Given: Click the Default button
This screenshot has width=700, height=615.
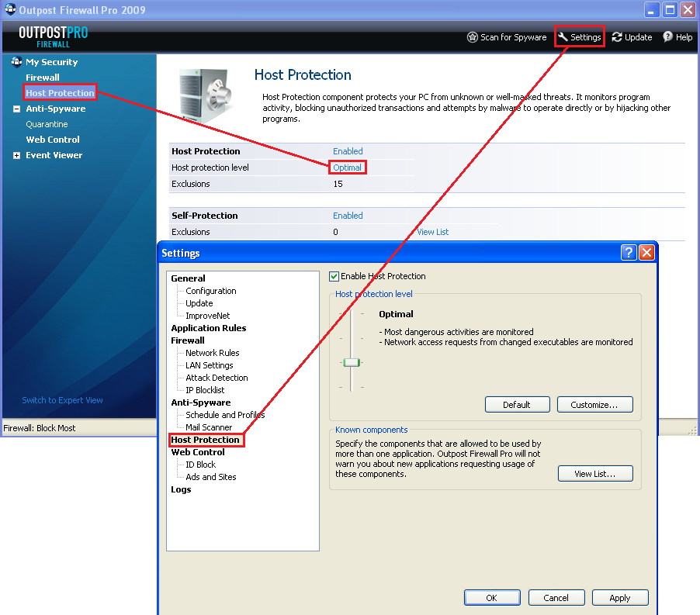Looking at the screenshot, I should [518, 405].
